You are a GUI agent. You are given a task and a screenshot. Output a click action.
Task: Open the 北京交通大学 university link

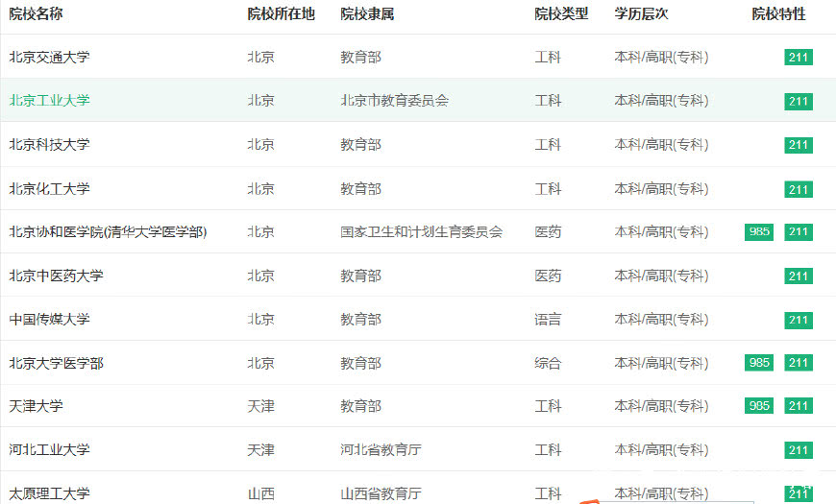click(x=50, y=58)
